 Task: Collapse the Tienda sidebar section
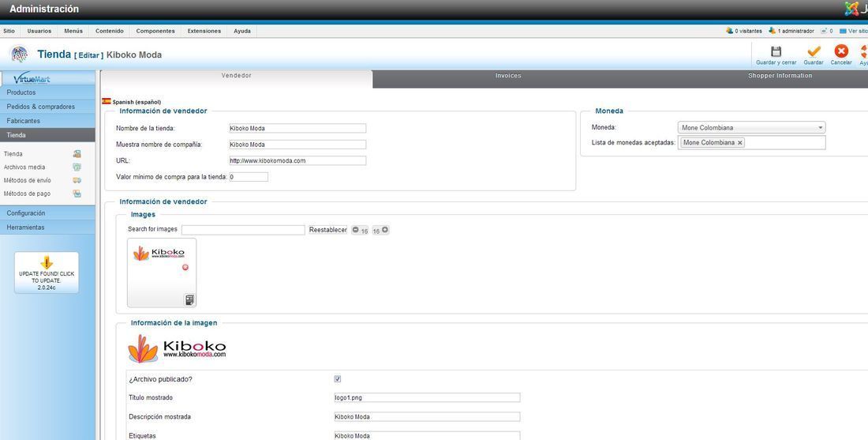tap(47, 135)
